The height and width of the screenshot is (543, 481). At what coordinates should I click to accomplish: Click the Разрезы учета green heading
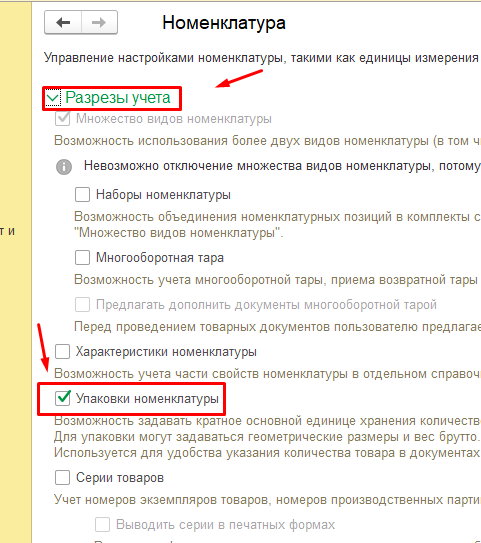click(x=118, y=98)
